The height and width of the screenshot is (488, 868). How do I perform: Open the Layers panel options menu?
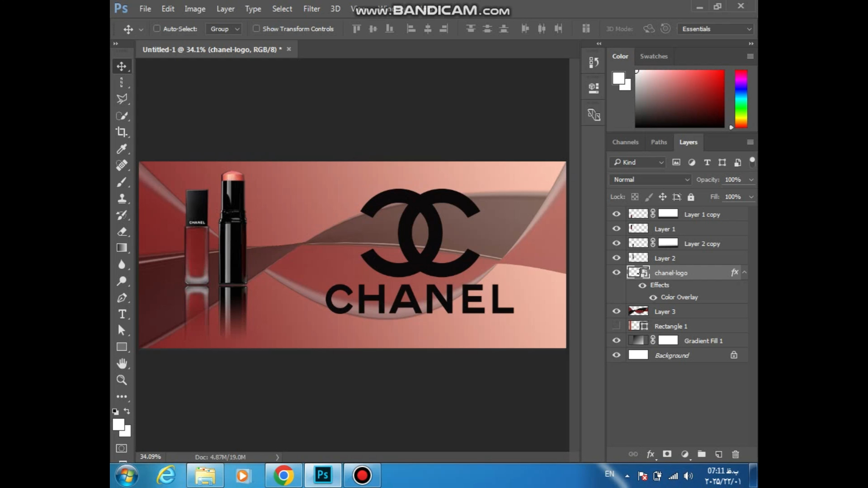point(750,142)
